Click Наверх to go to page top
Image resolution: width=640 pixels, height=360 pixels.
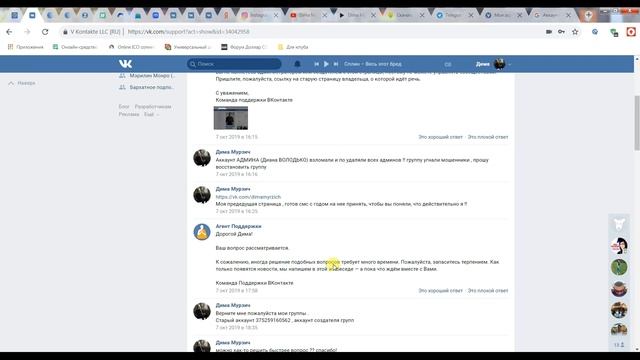point(22,83)
